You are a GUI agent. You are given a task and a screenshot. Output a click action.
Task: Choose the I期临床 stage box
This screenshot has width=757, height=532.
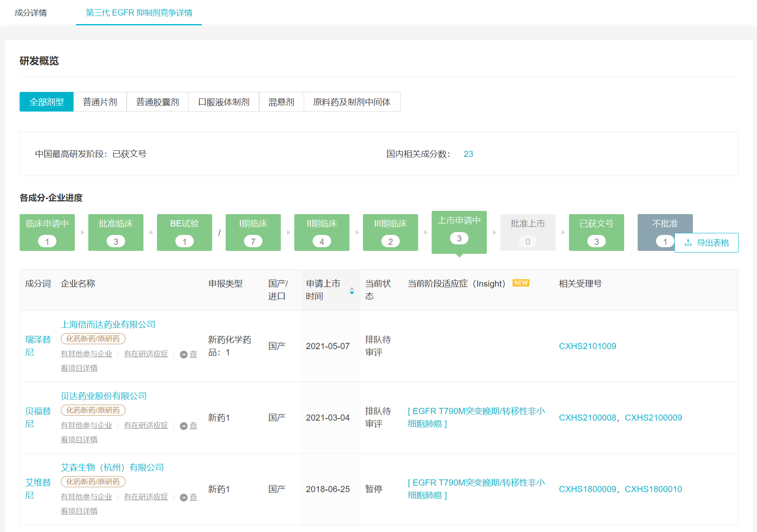(253, 232)
